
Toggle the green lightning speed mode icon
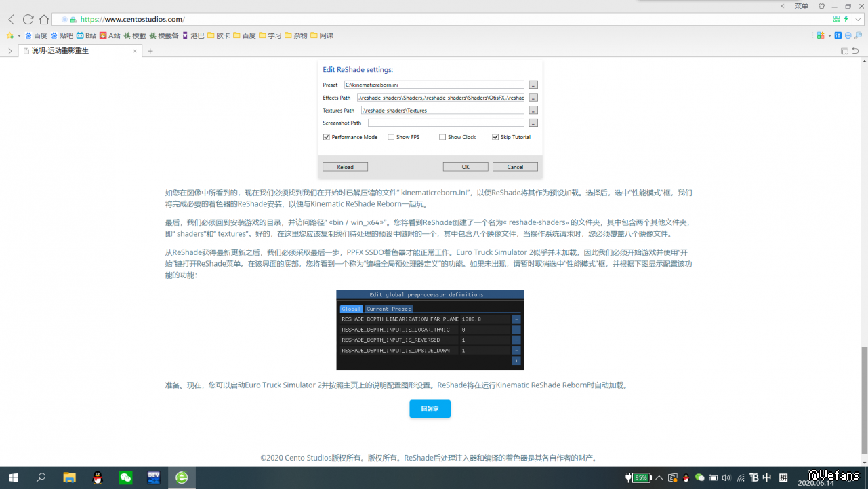(846, 19)
